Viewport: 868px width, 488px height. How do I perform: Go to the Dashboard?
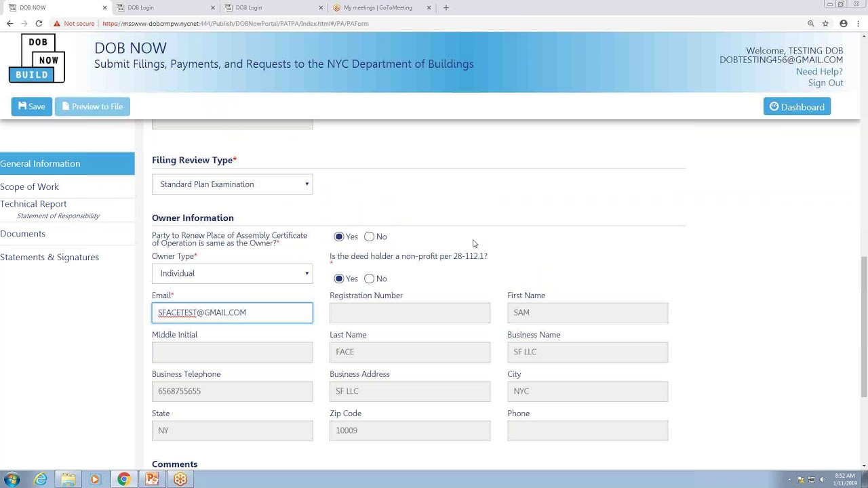tap(797, 107)
